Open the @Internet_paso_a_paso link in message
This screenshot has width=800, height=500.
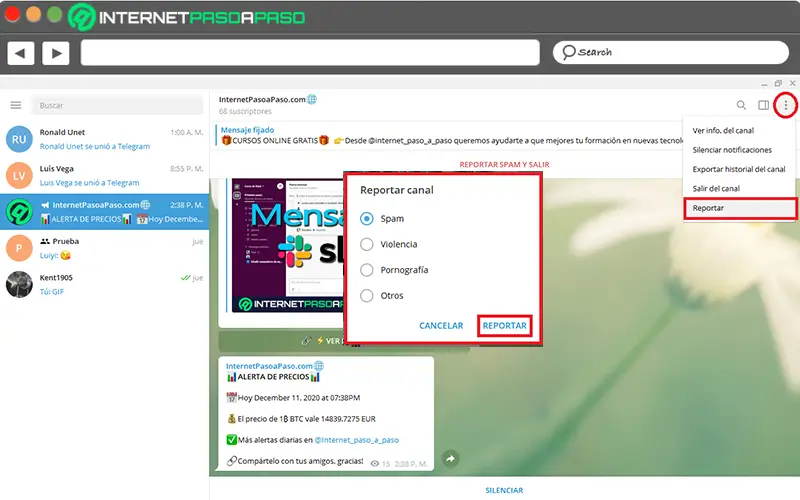tap(357, 440)
